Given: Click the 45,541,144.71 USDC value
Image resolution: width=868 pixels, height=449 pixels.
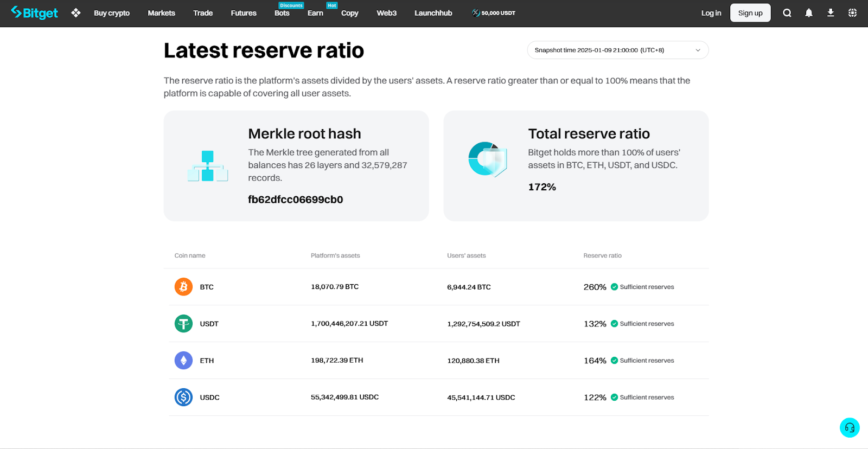Looking at the screenshot, I should point(481,397).
